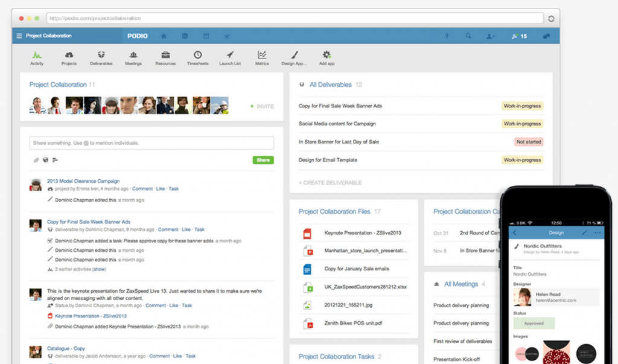
Task: Tap the more options dots on phone
Action: (597, 232)
